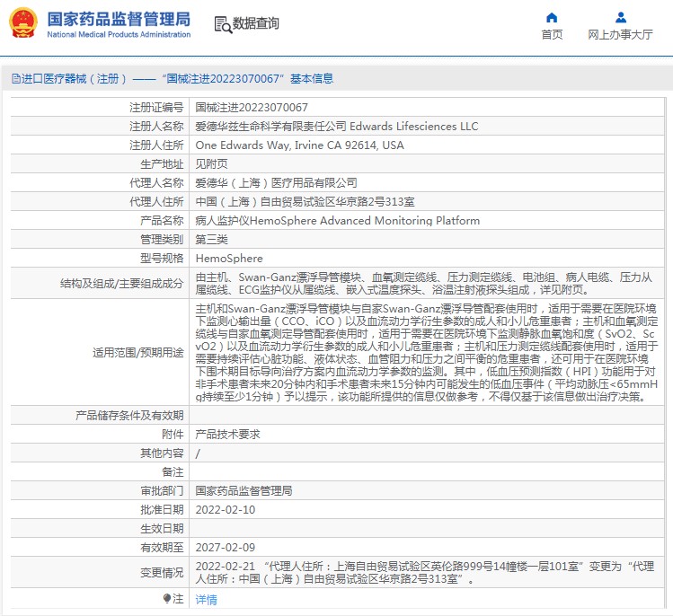Open the 数据查询 search icon
Screen dimensions: 673x616
click(223, 25)
